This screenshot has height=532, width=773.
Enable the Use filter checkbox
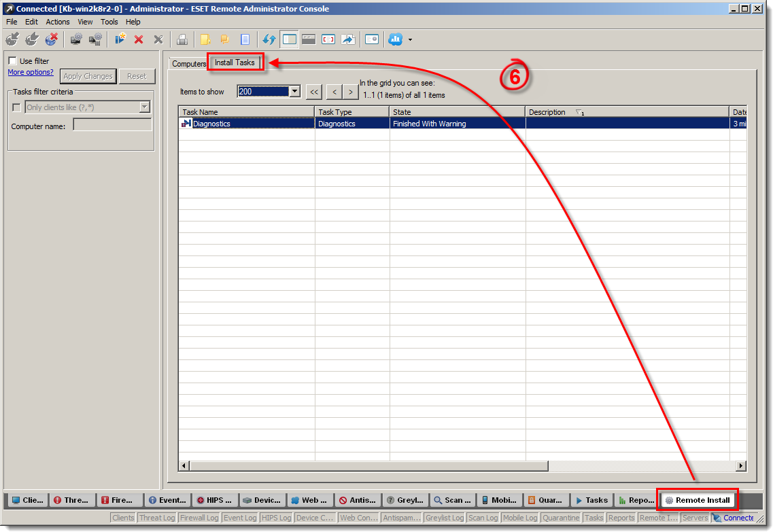[x=13, y=61]
